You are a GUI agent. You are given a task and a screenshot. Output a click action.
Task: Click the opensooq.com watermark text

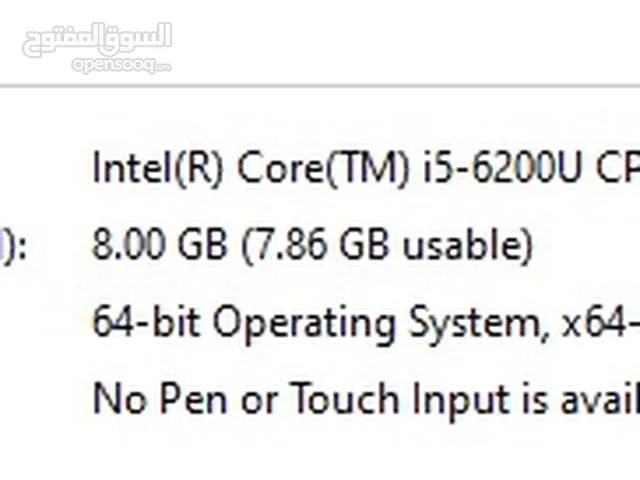tap(121, 65)
